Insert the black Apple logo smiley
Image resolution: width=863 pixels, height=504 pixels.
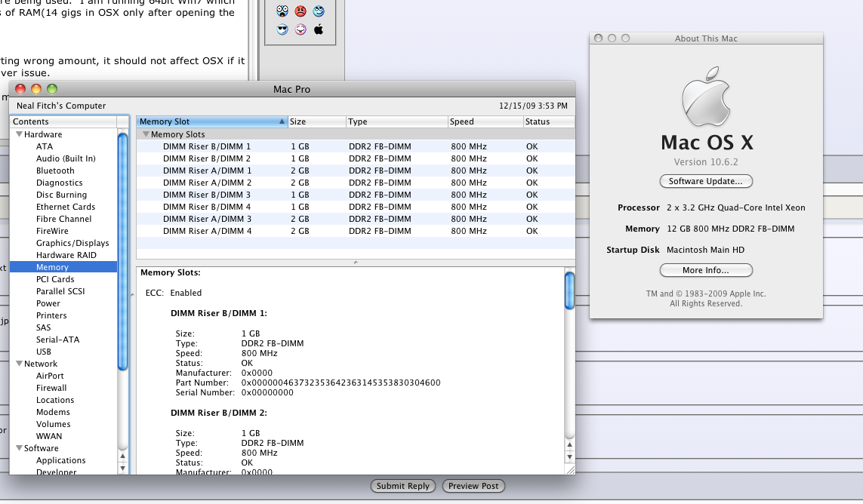(319, 29)
